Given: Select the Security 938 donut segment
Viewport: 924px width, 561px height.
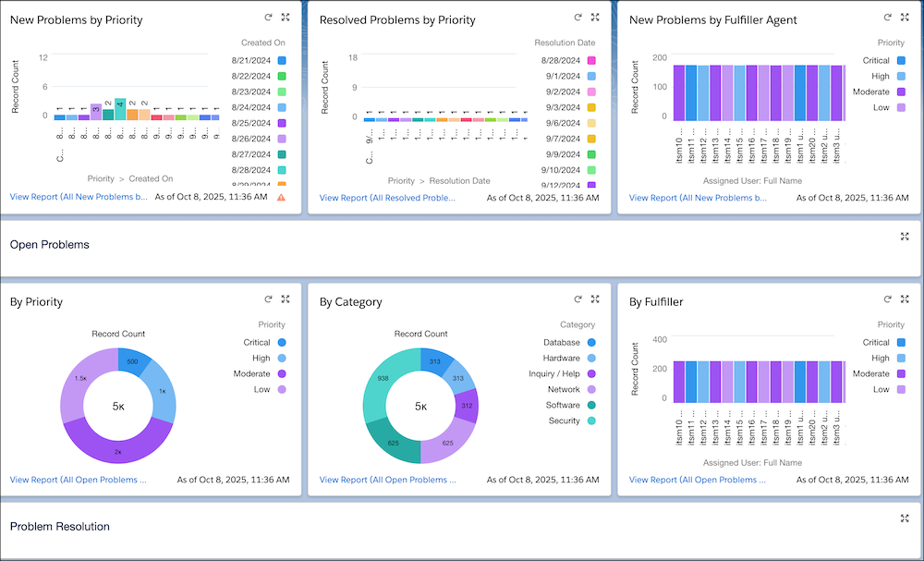Looking at the screenshot, I should 383,377.
